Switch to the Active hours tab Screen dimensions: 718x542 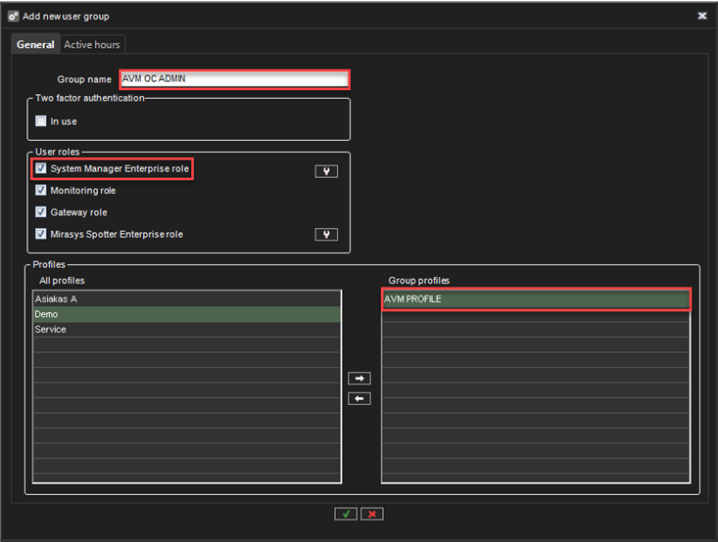click(x=92, y=45)
